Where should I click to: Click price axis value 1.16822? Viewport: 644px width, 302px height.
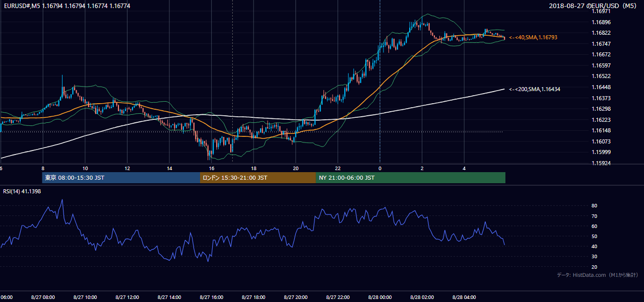602,33
